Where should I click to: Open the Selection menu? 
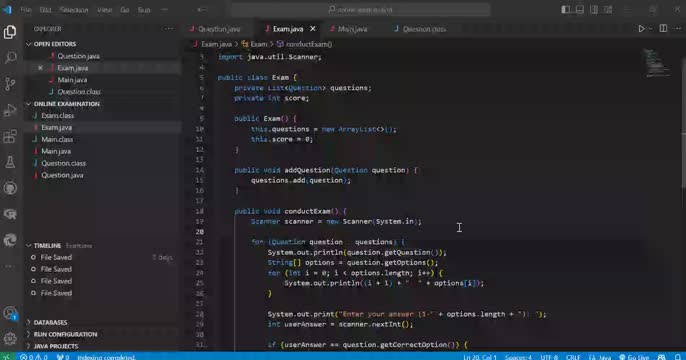point(74,10)
